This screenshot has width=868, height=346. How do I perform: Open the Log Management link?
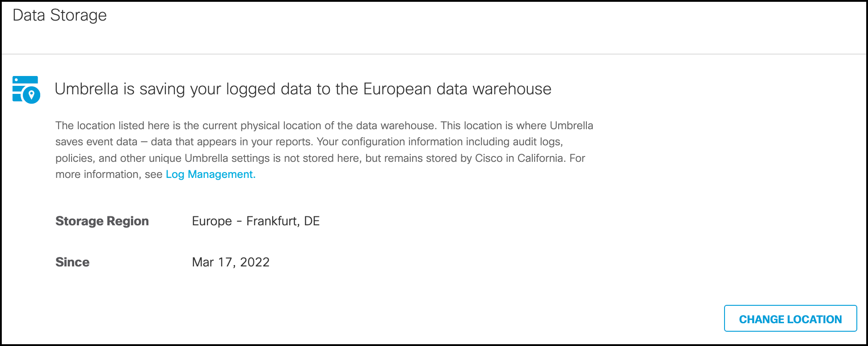click(210, 174)
